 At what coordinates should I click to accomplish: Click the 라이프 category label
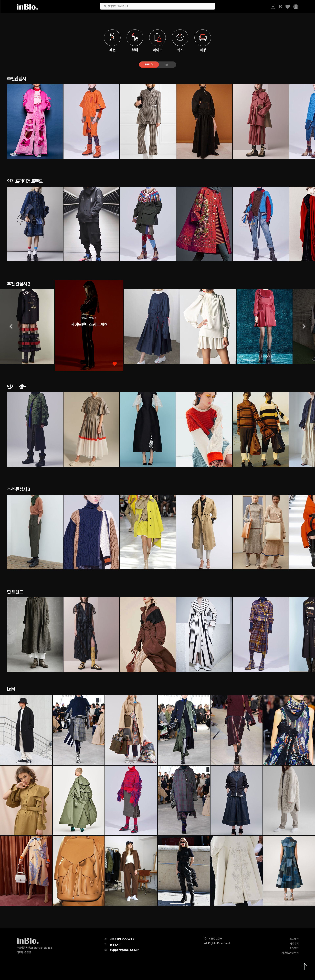157,50
